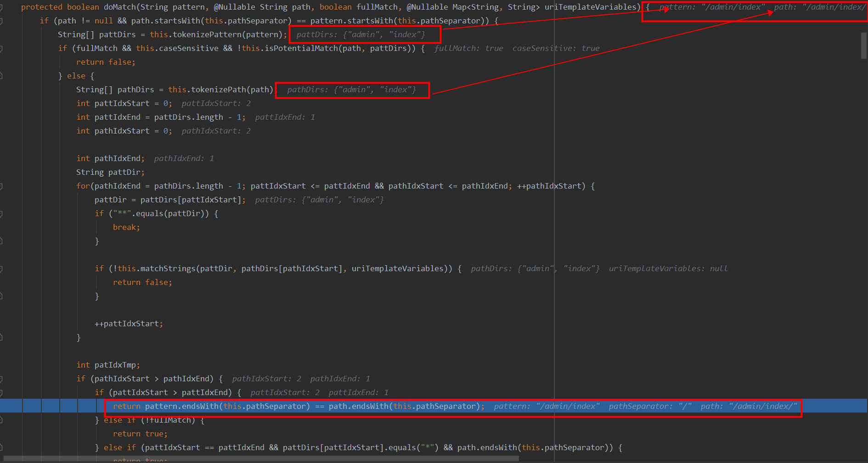The width and height of the screenshot is (868, 463).
Task: Click the 'break;' statement
Action: tap(126, 228)
